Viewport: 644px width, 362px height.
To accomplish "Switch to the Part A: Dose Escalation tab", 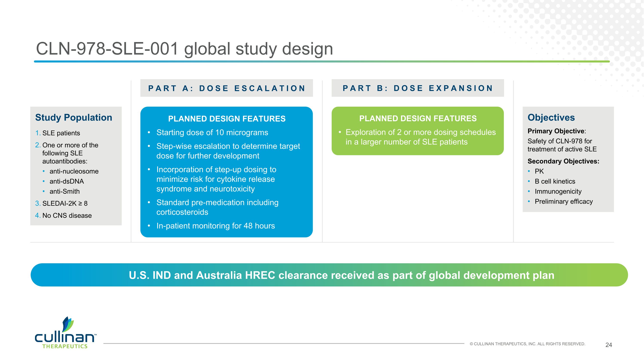I will (x=226, y=88).
